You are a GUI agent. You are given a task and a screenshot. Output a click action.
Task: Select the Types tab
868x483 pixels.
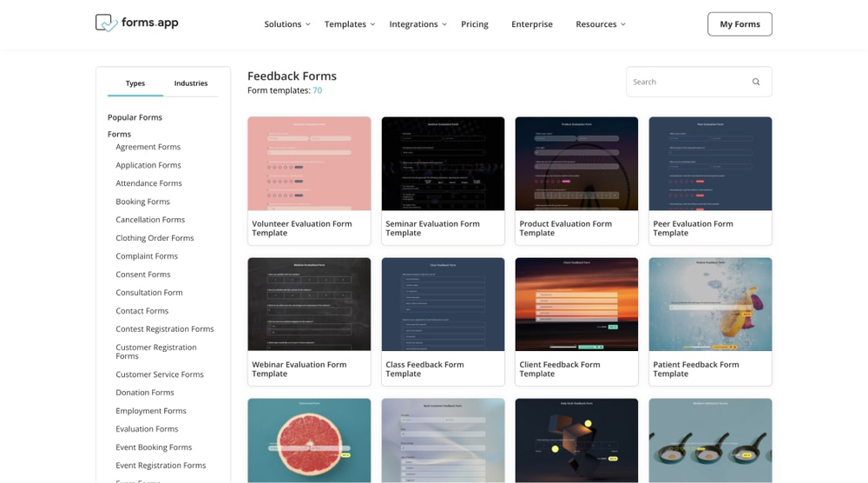(135, 83)
